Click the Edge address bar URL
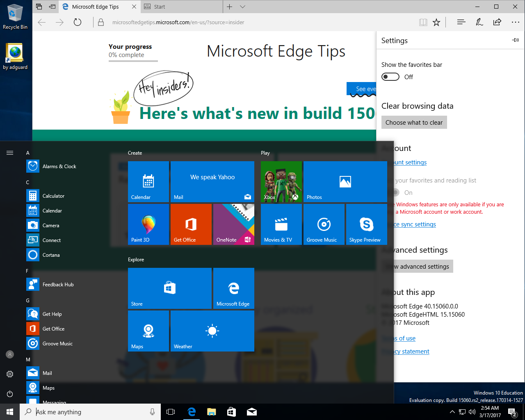Screen dimensions: 525x420 click(x=178, y=22)
